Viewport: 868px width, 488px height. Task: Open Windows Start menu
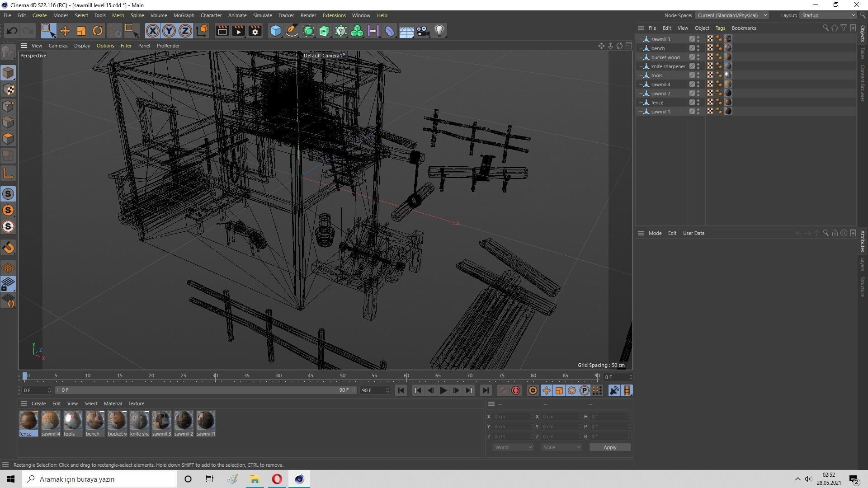pyautogui.click(x=11, y=479)
